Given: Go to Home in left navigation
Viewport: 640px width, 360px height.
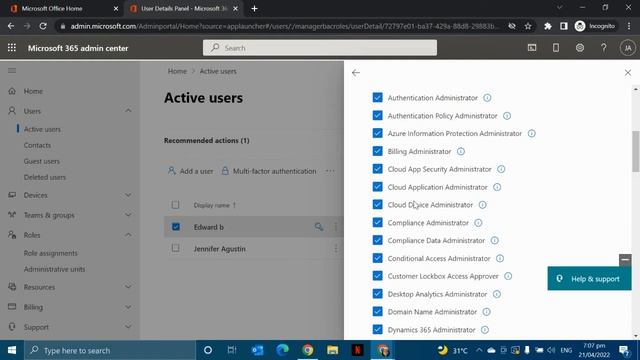Looking at the screenshot, I should click(33, 91).
